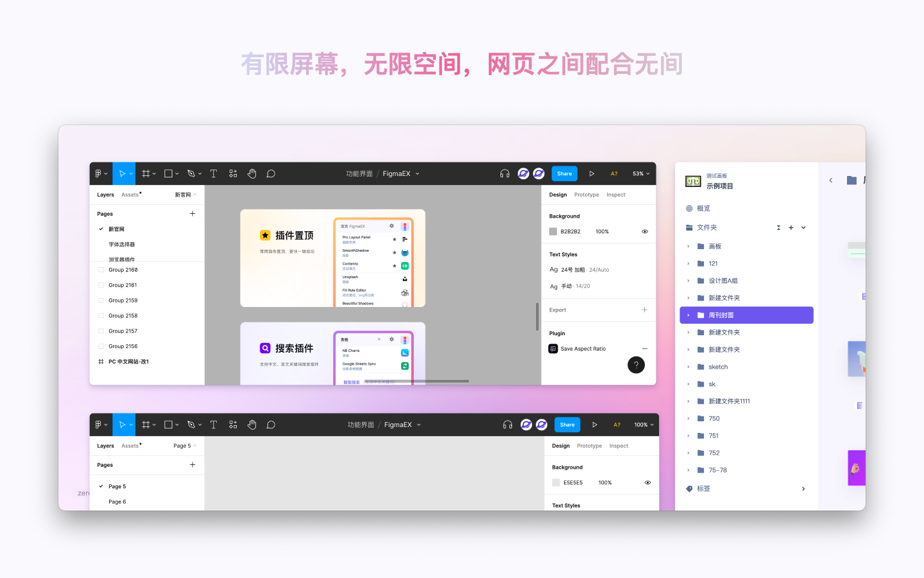Expand the 周刊封面 folder
Image resolution: width=924 pixels, height=578 pixels.
(x=689, y=315)
